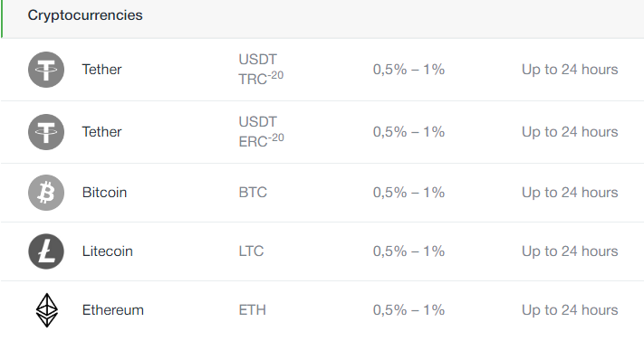Click the Tether icon in TRC-20 row

pyautogui.click(x=46, y=70)
